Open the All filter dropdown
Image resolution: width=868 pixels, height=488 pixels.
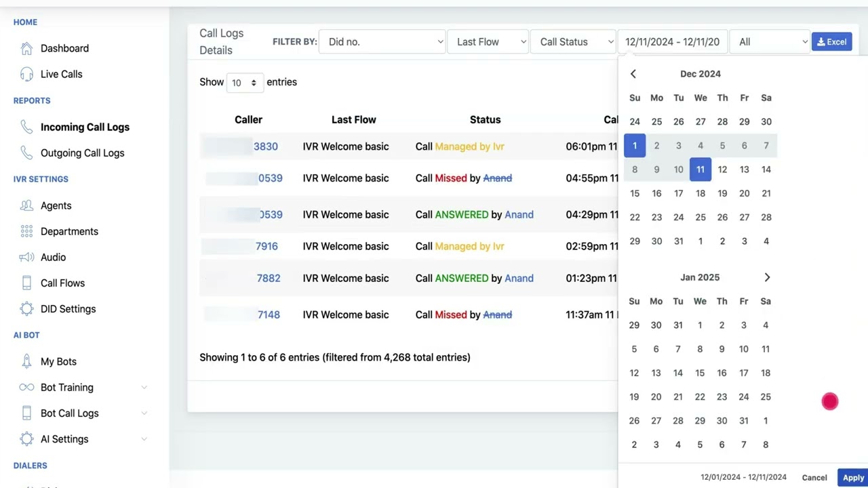pyautogui.click(x=770, y=41)
